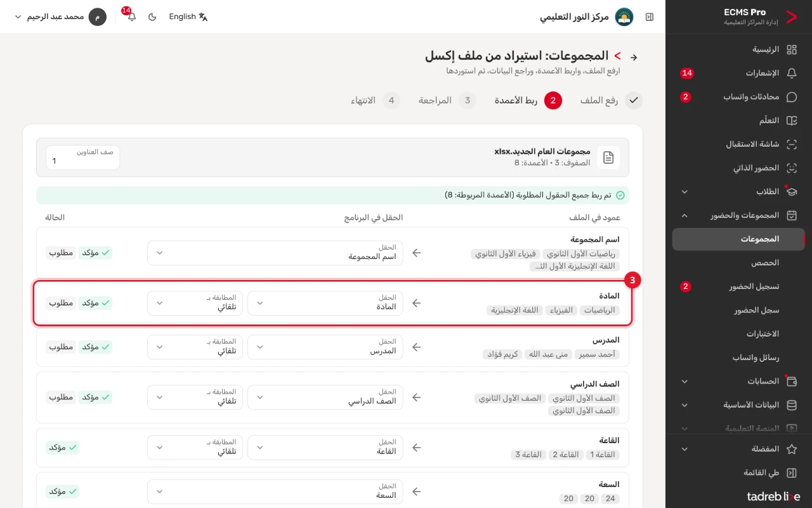Open محادثات واتساب chat icon
Screen dimensions: 812x508
792,97
